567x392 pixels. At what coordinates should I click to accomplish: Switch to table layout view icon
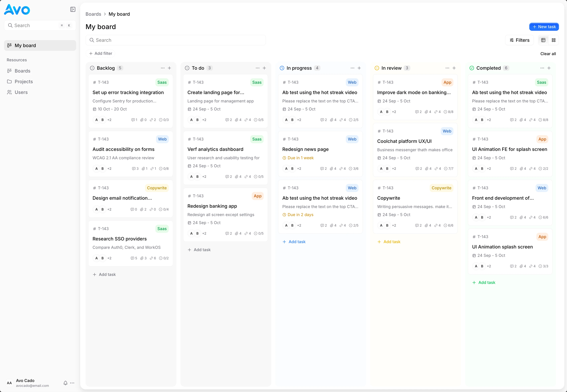(x=543, y=40)
